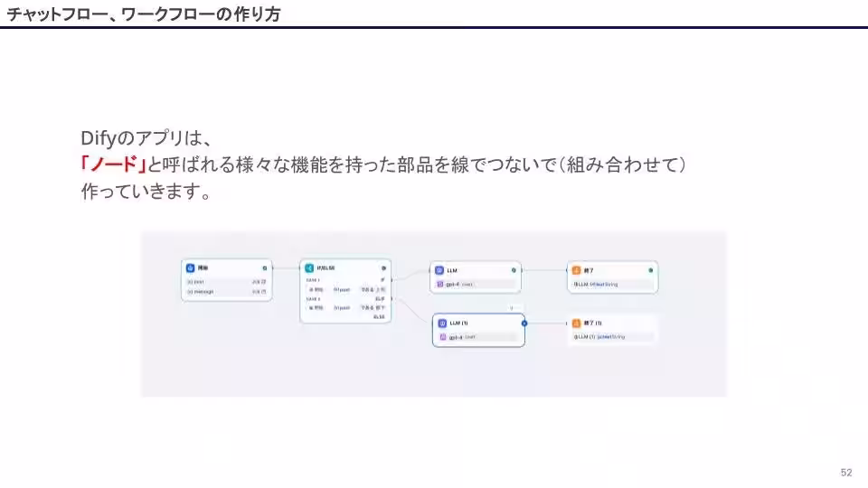Screen dimensions: 868x488
Task: Click the orange icon of the upper End node
Action: (x=576, y=270)
